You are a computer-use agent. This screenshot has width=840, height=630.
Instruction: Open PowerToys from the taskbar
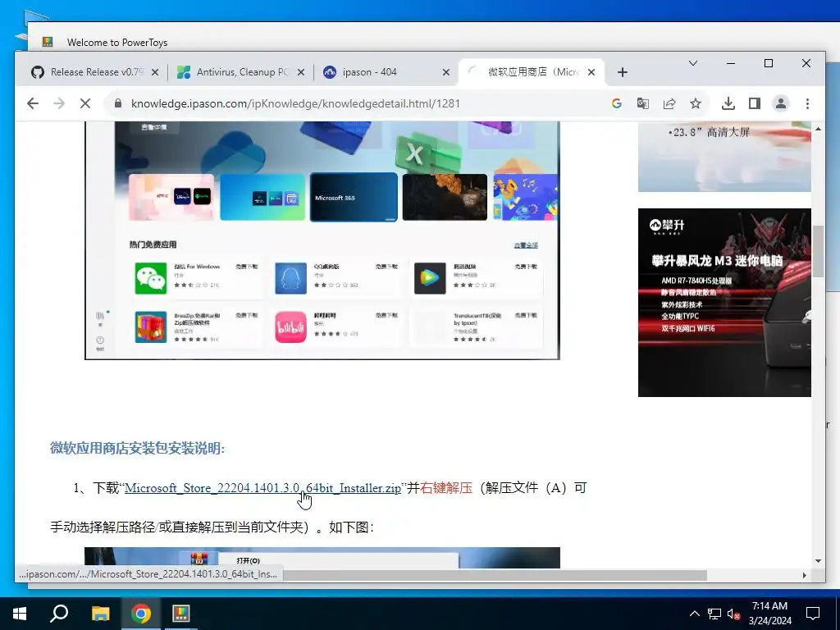(x=181, y=614)
